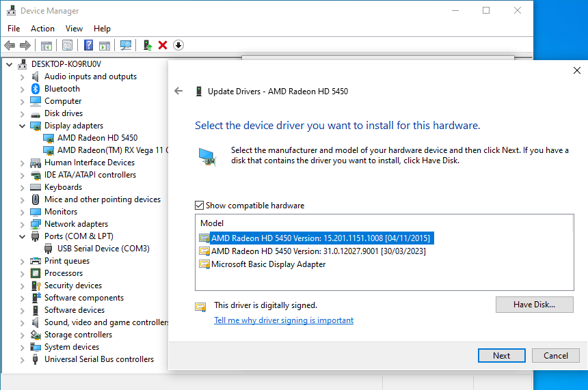Select AMD Radeon(TM) RX Vega 11 device
588x390 pixels.
click(x=113, y=150)
